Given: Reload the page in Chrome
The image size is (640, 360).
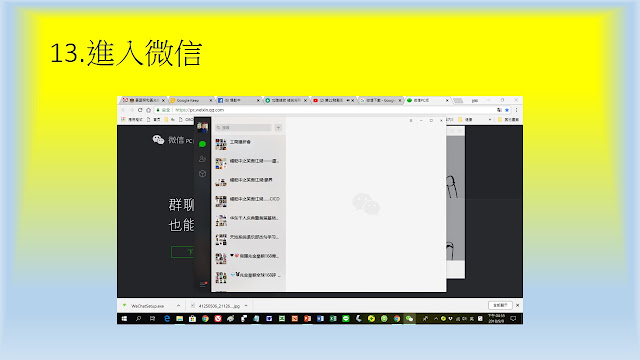Looking at the screenshot, I should pyautogui.click(x=140, y=110).
